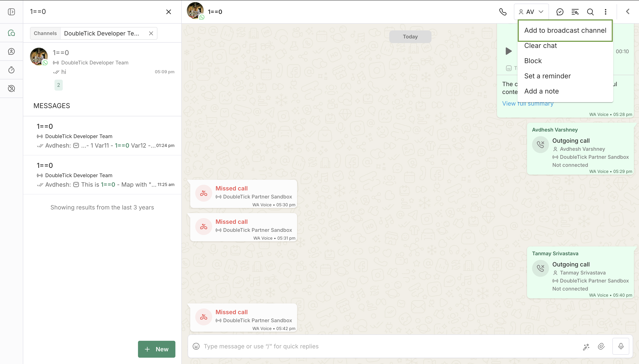
Task: Search within this chat using the magnifier icon
Action: pyautogui.click(x=590, y=12)
